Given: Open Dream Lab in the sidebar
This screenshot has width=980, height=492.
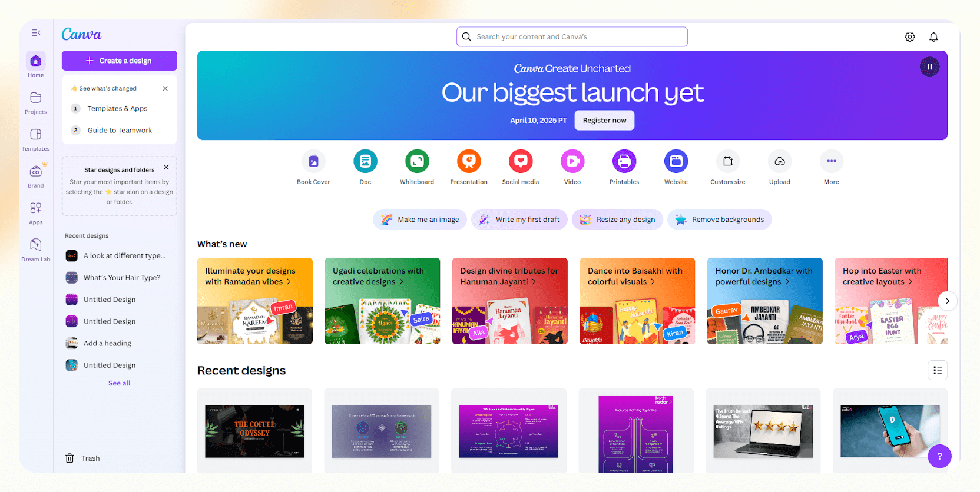Looking at the screenshot, I should point(35,250).
